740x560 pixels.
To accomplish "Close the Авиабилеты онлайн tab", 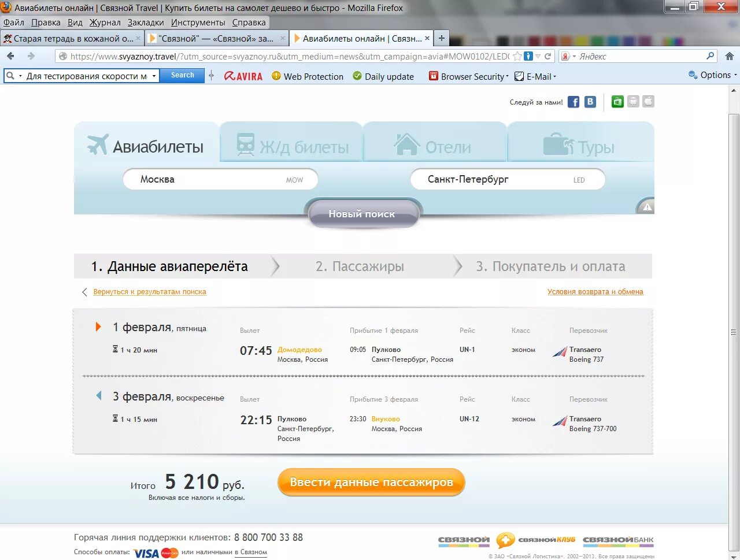I will pyautogui.click(x=427, y=39).
